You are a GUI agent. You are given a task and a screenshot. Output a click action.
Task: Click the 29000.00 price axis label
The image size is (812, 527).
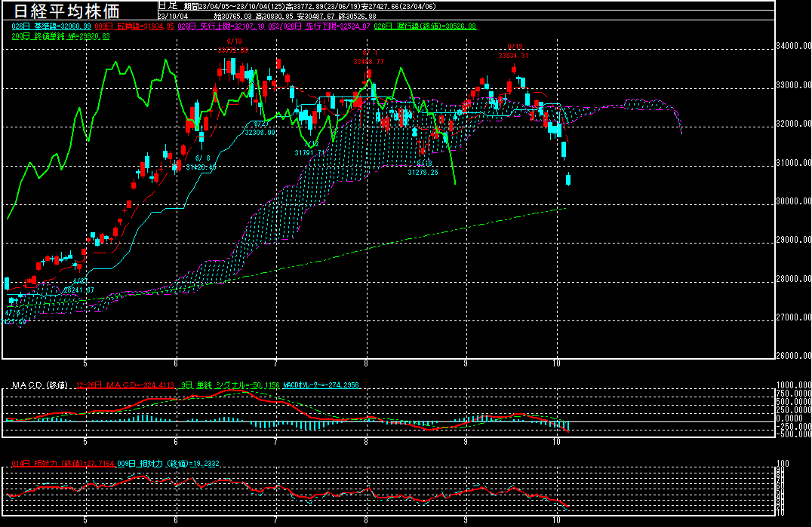click(793, 240)
